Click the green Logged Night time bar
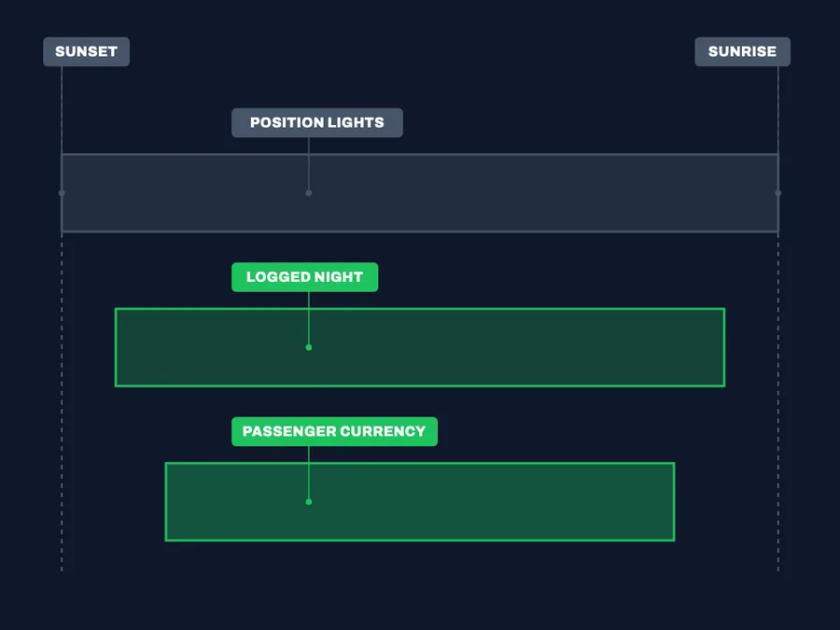This screenshot has width=840, height=630. pyautogui.click(x=420, y=347)
